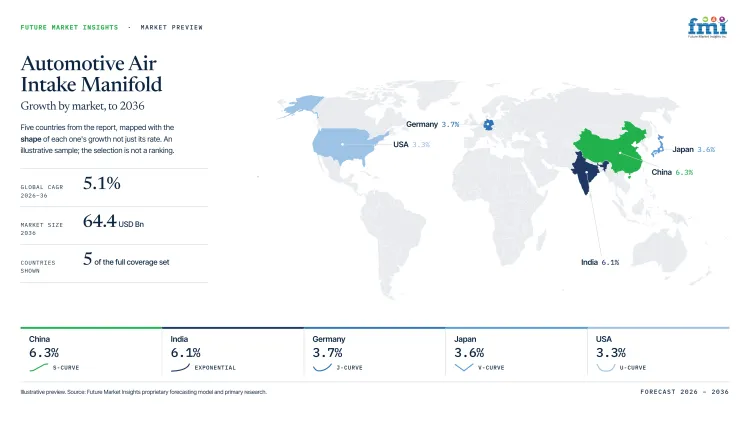750x421 pixels.
Task: Click the Germany J-curve icon
Action: (x=322, y=367)
